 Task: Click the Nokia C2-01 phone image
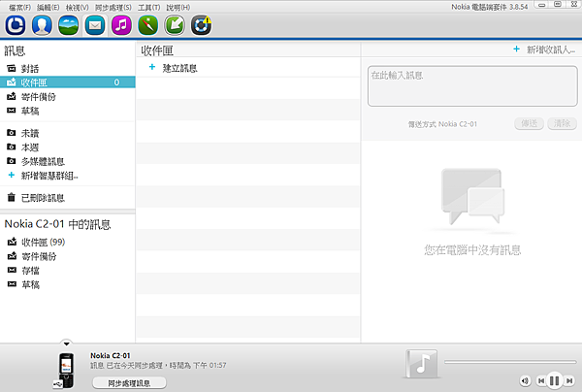coord(66,370)
